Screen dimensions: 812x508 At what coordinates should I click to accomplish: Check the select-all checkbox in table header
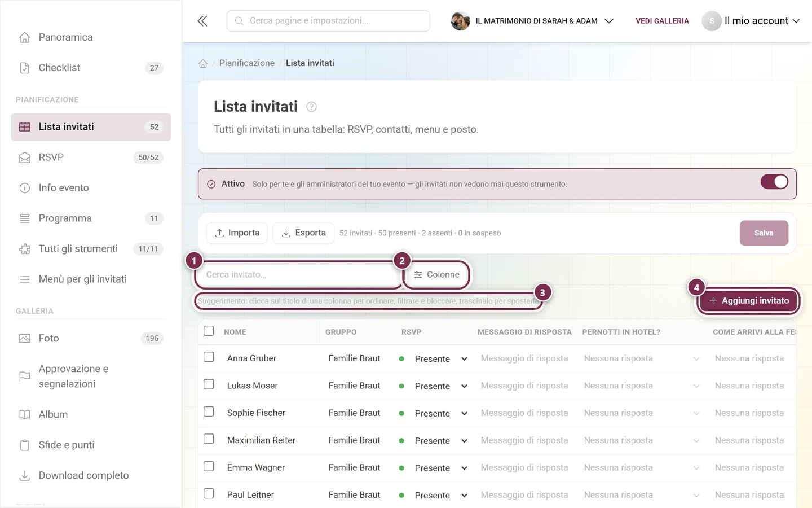coord(209,331)
